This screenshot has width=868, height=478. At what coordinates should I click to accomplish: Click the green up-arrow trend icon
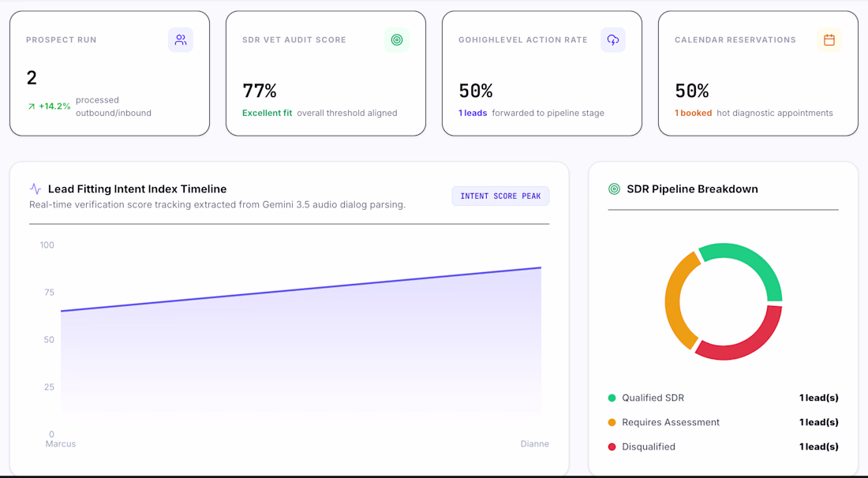tap(32, 106)
